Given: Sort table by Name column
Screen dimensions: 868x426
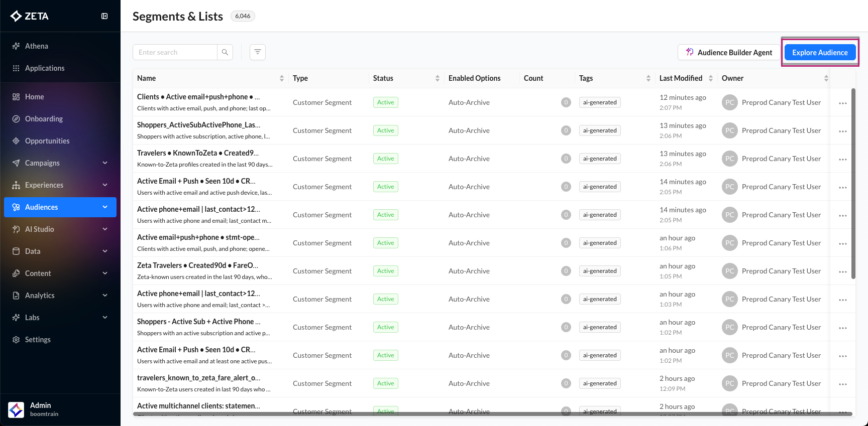Looking at the screenshot, I should pos(281,78).
